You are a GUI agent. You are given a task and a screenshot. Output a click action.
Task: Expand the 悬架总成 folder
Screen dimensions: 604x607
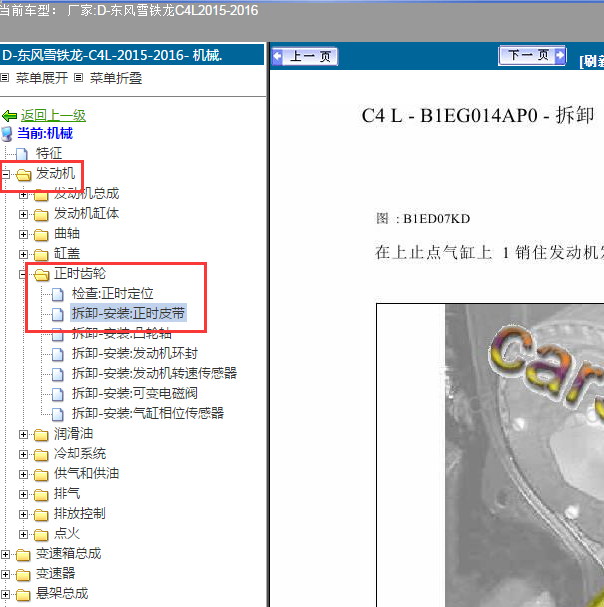point(5,595)
